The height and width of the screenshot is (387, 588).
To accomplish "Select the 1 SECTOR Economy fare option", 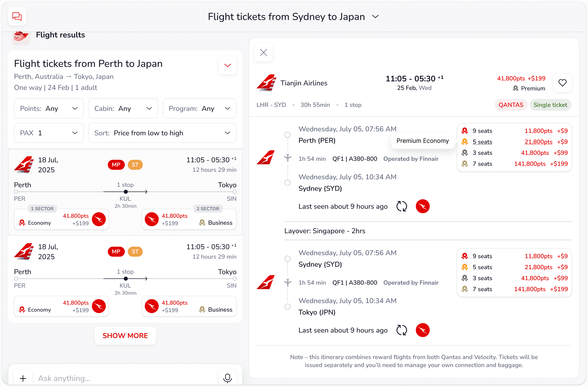I will pos(61,219).
